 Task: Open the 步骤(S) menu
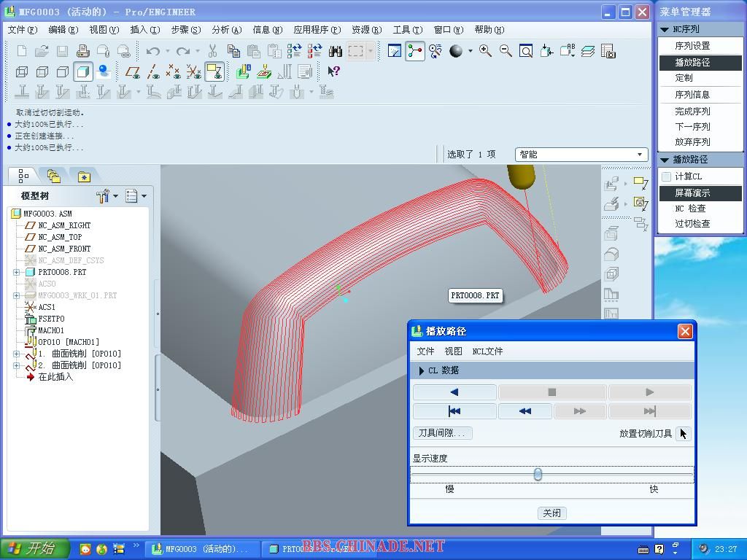[186, 29]
